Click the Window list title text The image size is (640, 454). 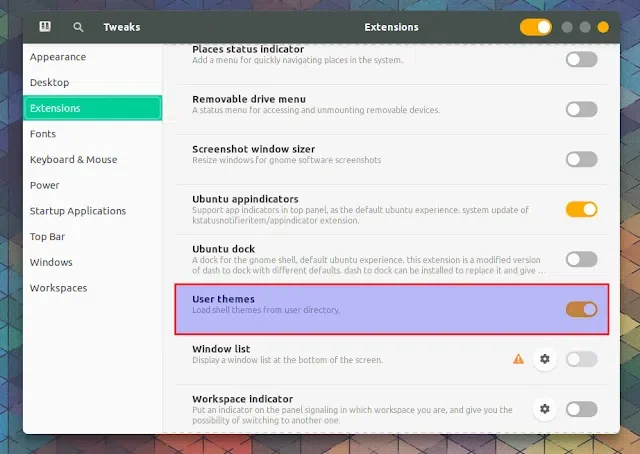pos(221,349)
